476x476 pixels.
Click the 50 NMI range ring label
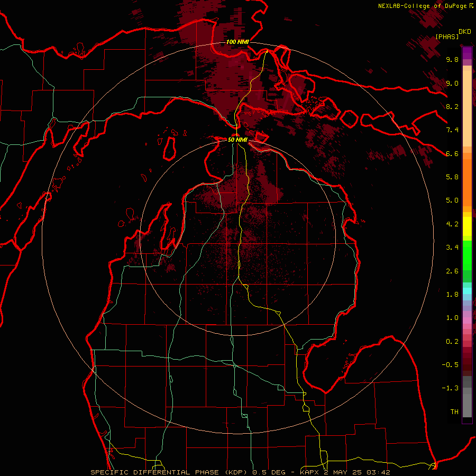(237, 140)
